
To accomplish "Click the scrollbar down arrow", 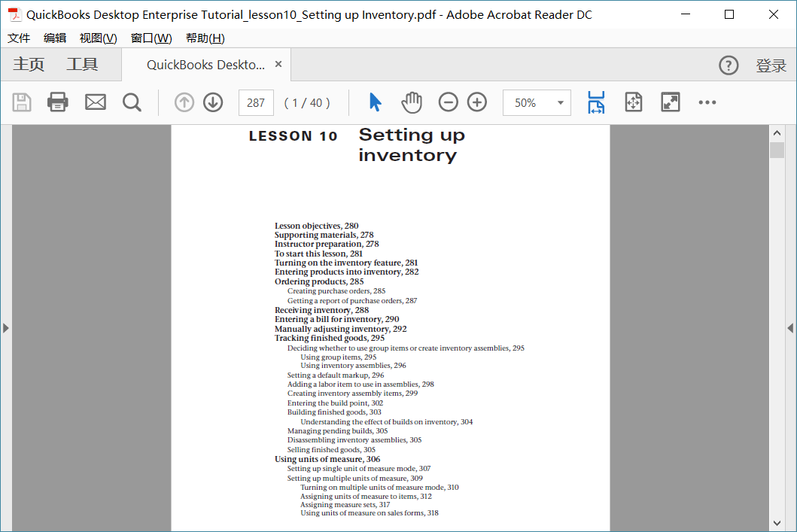I will click(777, 523).
